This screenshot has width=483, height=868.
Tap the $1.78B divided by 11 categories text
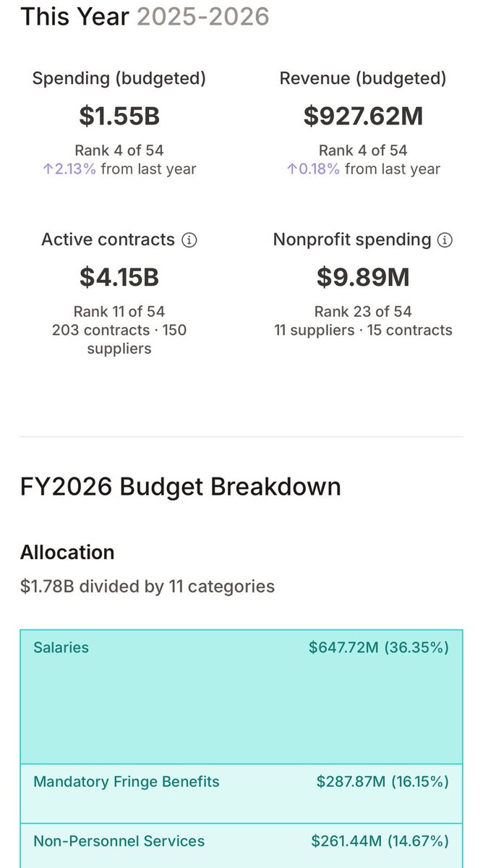tap(148, 586)
